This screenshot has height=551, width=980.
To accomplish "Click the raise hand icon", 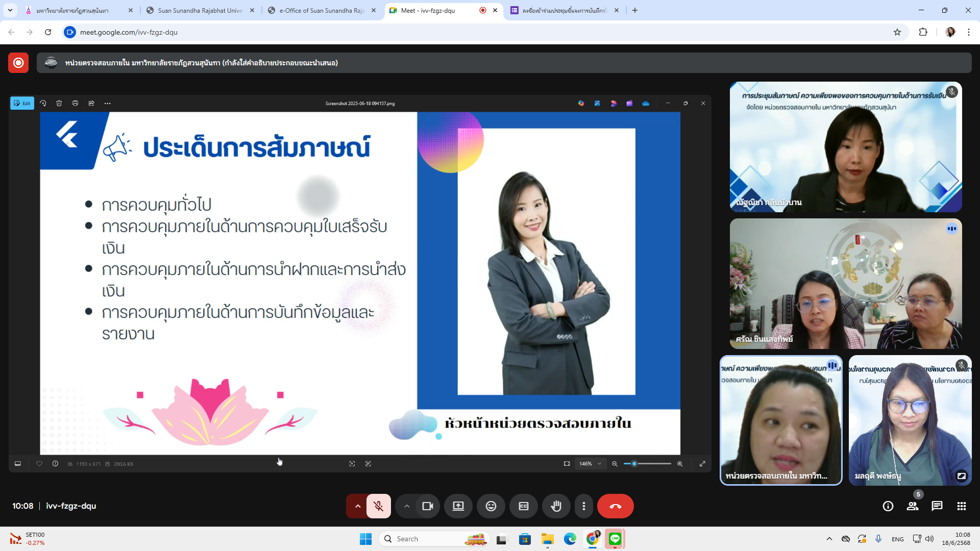I will coord(556,506).
